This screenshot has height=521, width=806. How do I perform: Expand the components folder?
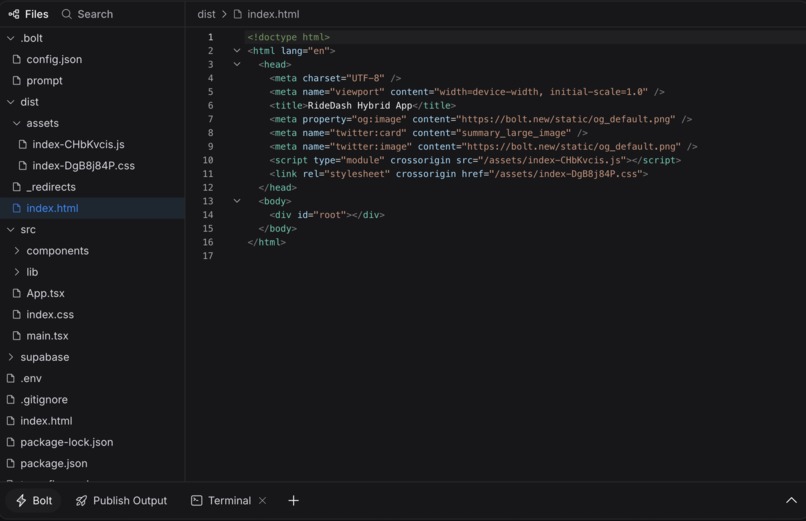point(93,251)
